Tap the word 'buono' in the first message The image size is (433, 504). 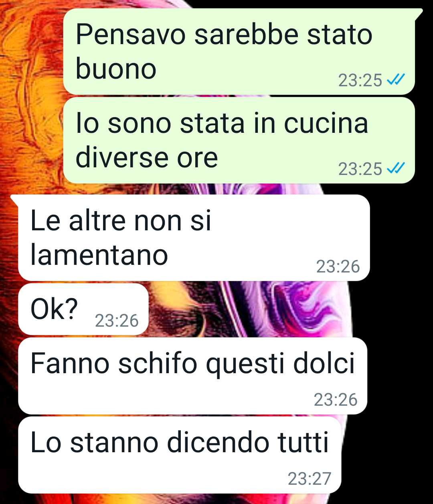[116, 69]
